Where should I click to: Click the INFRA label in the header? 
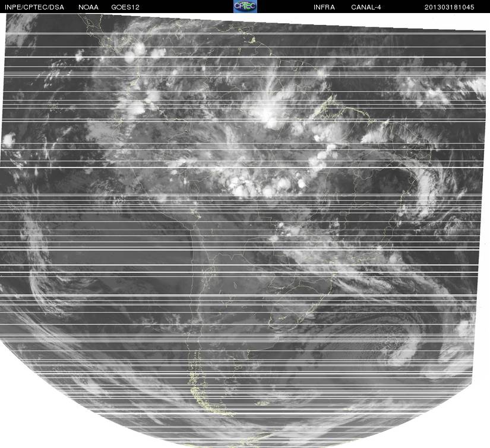[324, 7]
